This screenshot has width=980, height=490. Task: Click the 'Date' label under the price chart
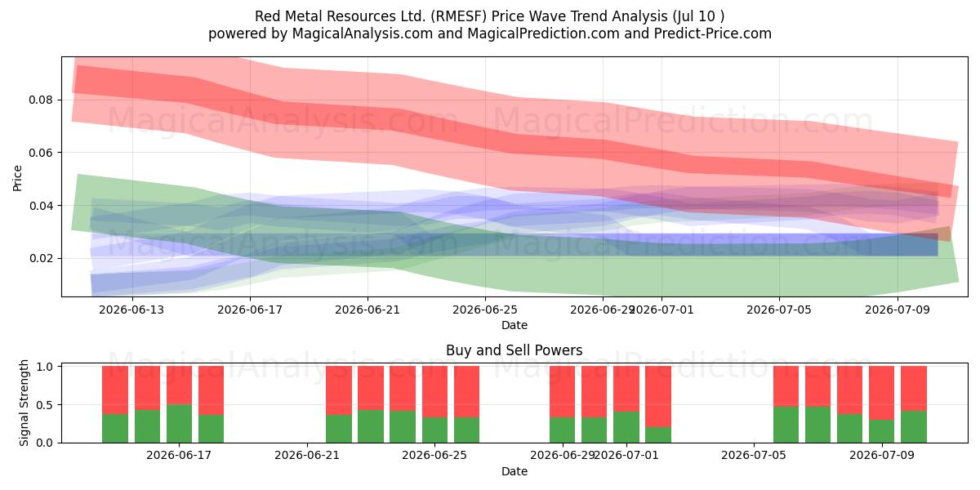514,325
